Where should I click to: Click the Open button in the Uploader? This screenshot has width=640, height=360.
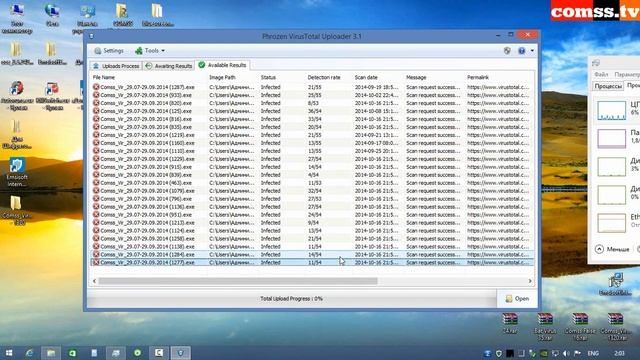click(517, 299)
